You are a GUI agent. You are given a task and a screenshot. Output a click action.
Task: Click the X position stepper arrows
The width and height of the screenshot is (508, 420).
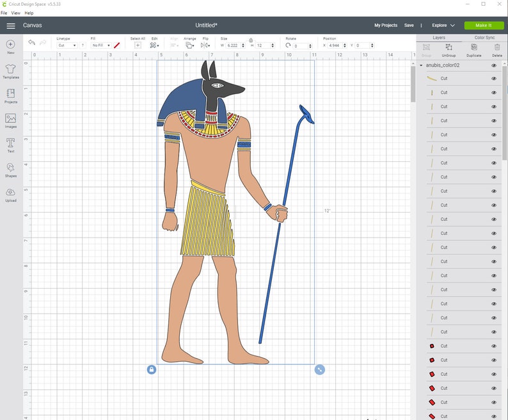pos(345,45)
